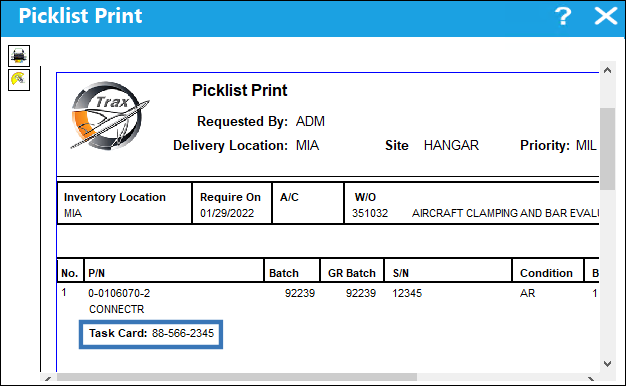The width and height of the screenshot is (626, 386).
Task: Click the horizontal scrollbar left arrow
Action: point(48,378)
